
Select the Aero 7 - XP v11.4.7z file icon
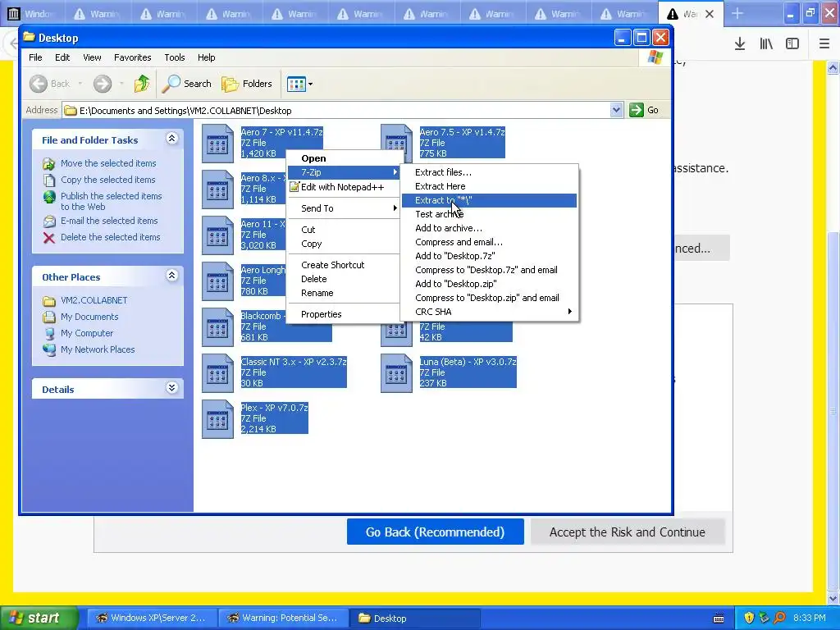(217, 143)
